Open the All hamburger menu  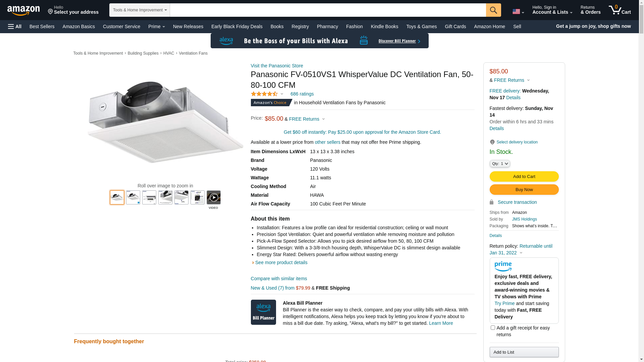[x=15, y=26]
